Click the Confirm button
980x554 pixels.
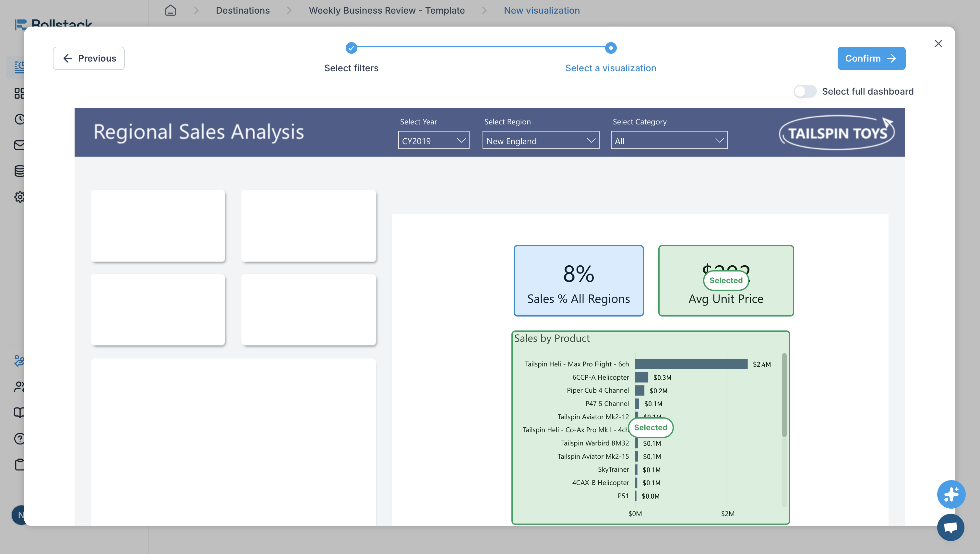(871, 58)
